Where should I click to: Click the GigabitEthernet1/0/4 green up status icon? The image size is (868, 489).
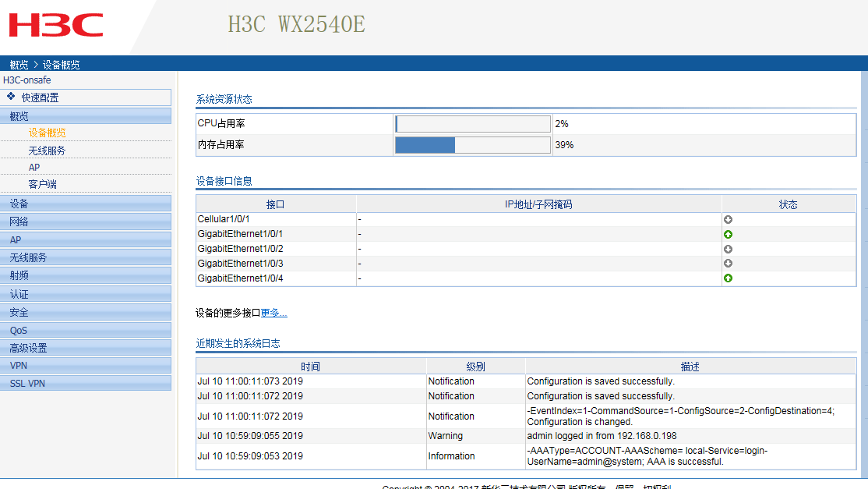[x=728, y=278]
